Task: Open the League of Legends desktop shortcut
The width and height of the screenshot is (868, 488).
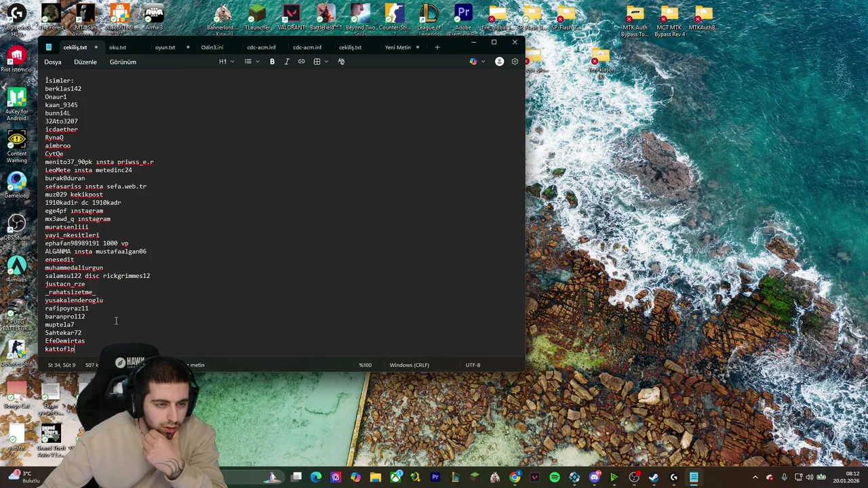Action: 429,20
